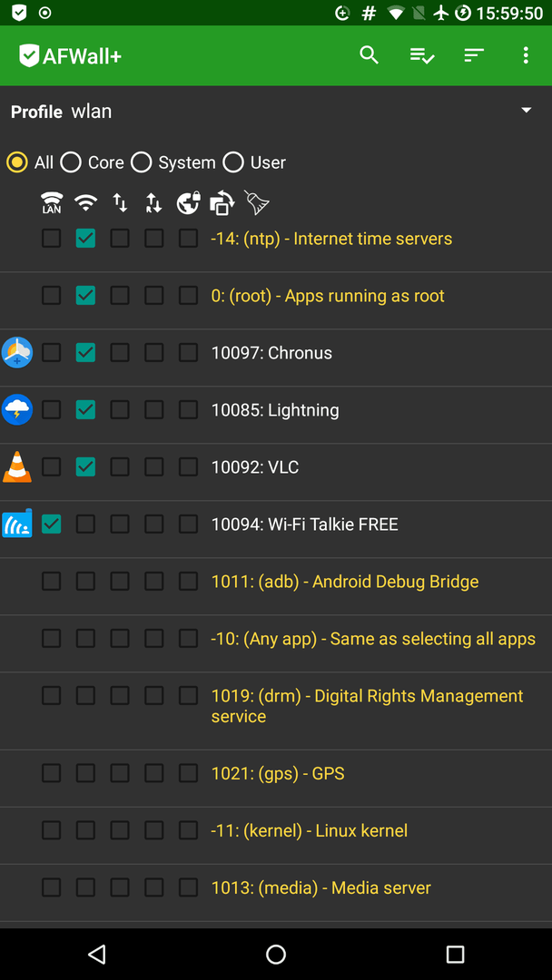Screen dimensions: 552x980
Task: Uncheck Wi-Fi checkbox for VLC
Action: click(85, 467)
